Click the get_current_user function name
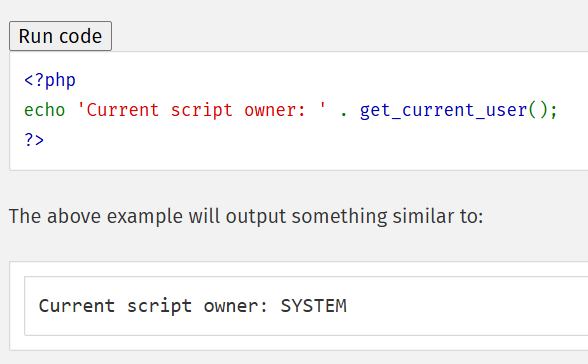 coord(443,110)
